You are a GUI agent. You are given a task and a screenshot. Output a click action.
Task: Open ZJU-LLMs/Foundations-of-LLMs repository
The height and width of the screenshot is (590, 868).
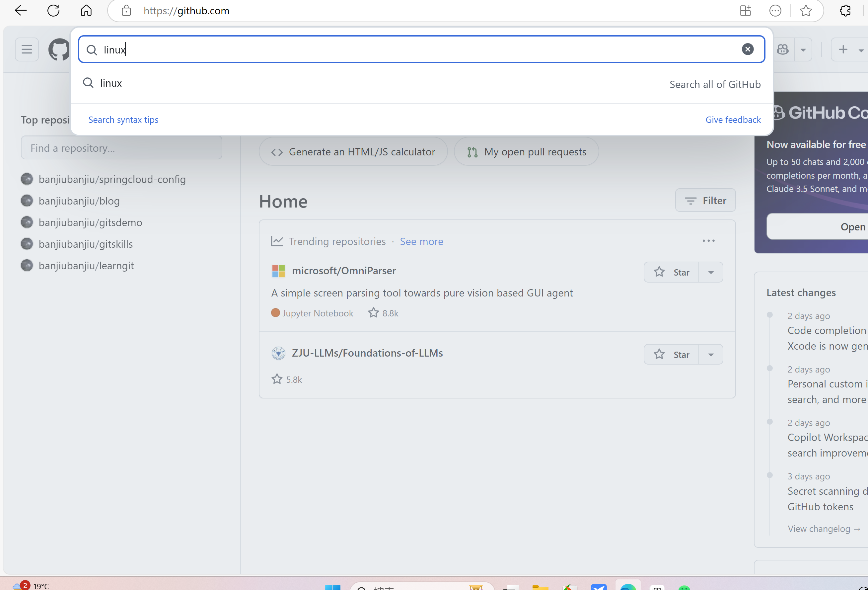point(367,353)
